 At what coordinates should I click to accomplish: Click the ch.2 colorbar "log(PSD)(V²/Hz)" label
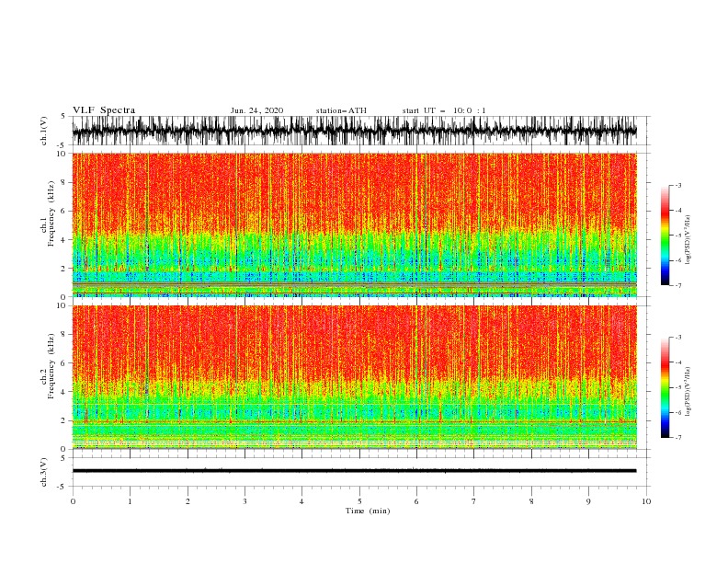click(x=688, y=392)
